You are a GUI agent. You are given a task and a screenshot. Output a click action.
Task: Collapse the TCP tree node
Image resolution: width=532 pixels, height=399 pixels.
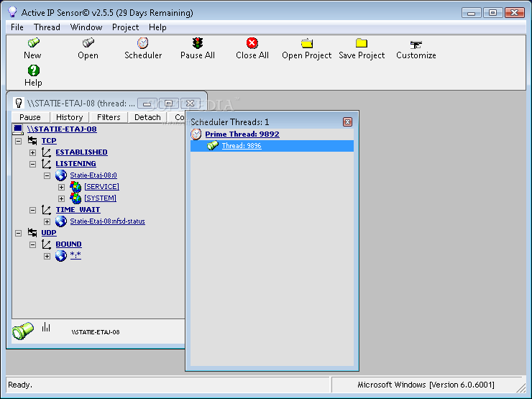pos(18,141)
